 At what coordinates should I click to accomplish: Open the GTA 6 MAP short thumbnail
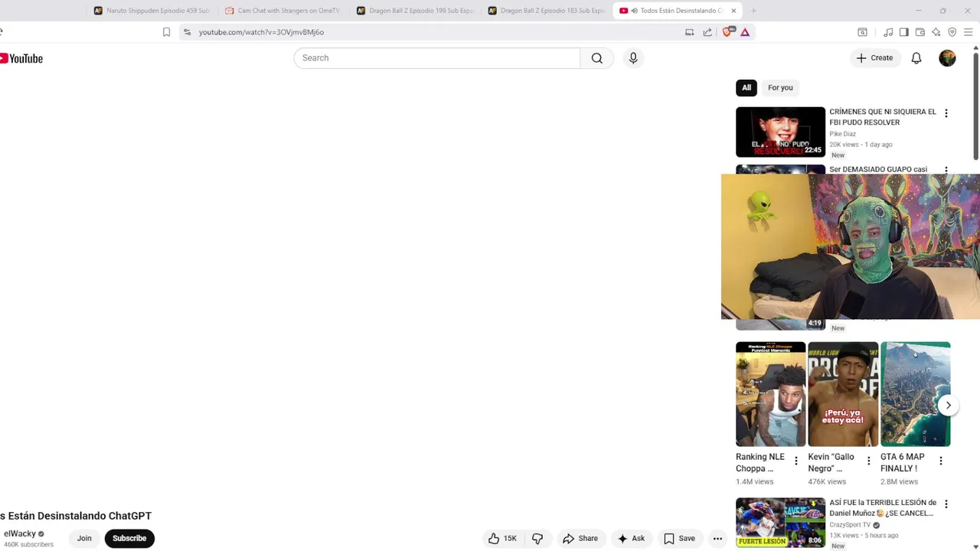[x=915, y=394]
